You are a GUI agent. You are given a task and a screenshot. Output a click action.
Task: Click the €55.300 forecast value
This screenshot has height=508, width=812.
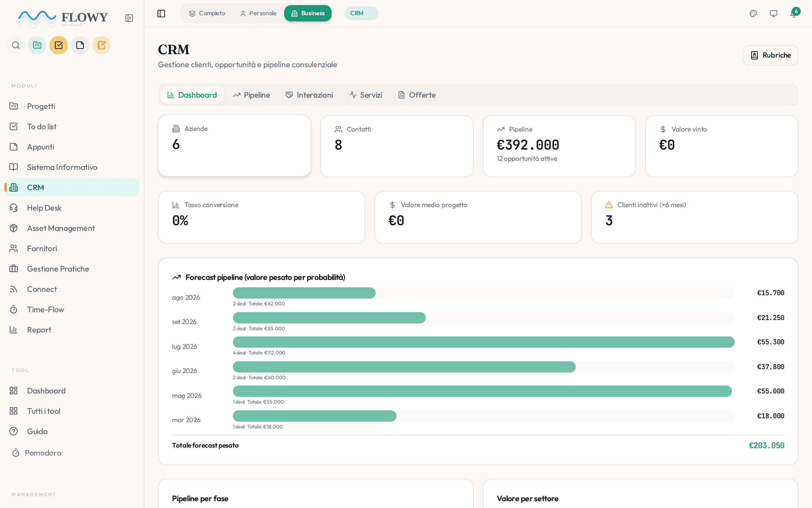click(x=770, y=342)
